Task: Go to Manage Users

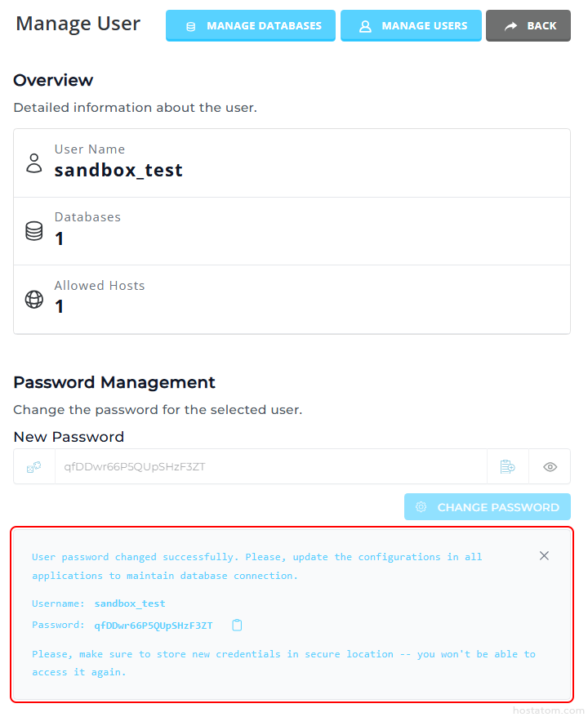Action: point(411,26)
